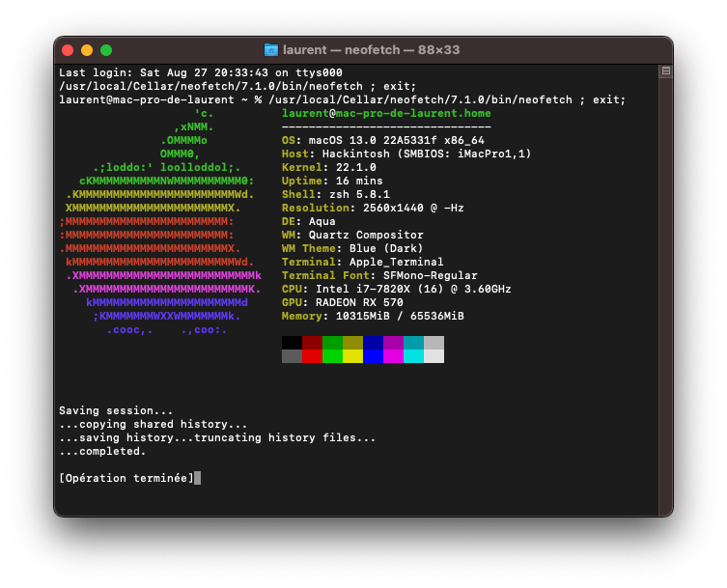The height and width of the screenshot is (588, 727).
Task: Click the '[Opération terminée]' text
Action: point(126,478)
